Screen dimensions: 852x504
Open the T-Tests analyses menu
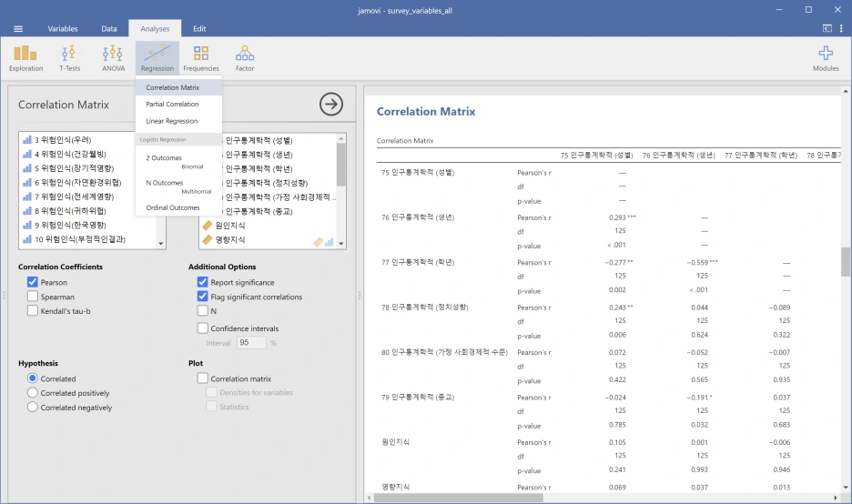click(69, 58)
